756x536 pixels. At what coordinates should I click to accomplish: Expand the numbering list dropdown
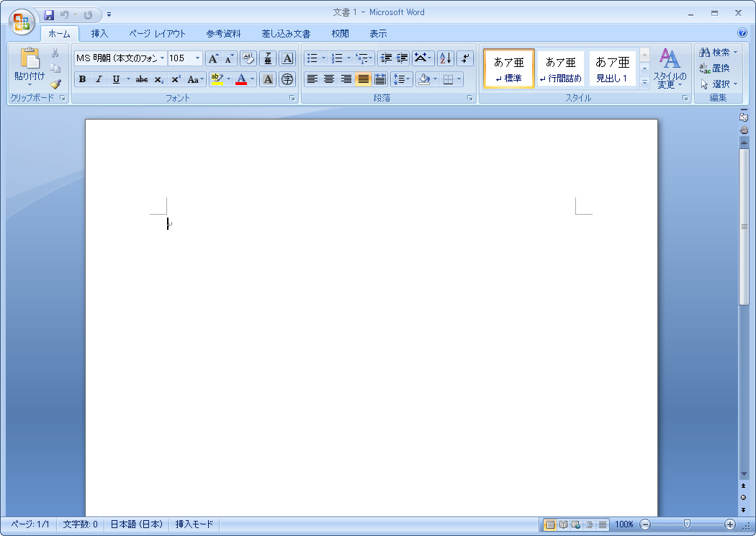(x=348, y=58)
